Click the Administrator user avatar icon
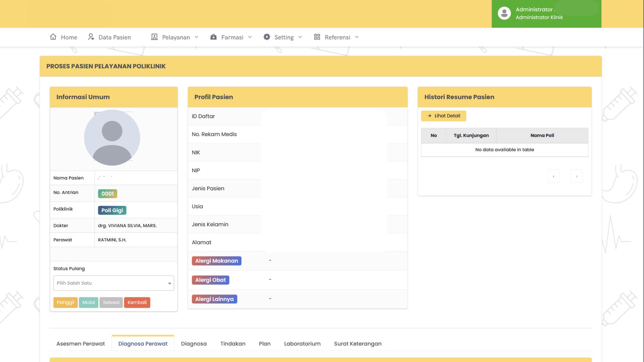The image size is (644, 362). [x=504, y=13]
